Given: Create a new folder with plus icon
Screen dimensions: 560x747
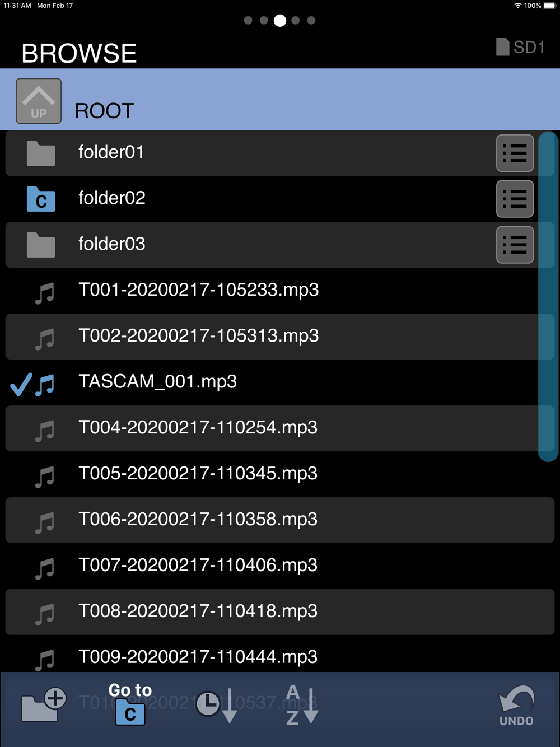Looking at the screenshot, I should coord(44,704).
